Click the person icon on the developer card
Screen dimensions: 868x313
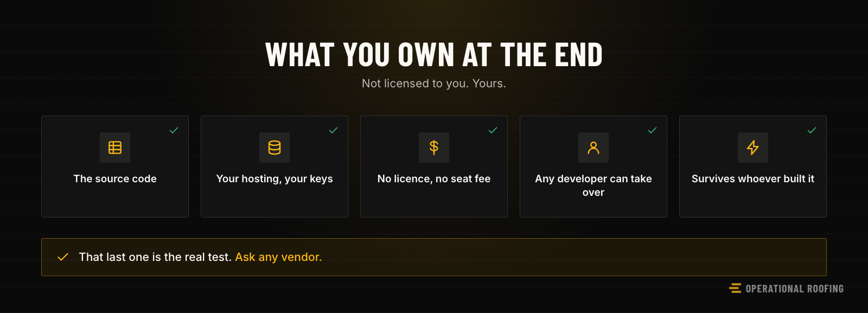coord(593,148)
